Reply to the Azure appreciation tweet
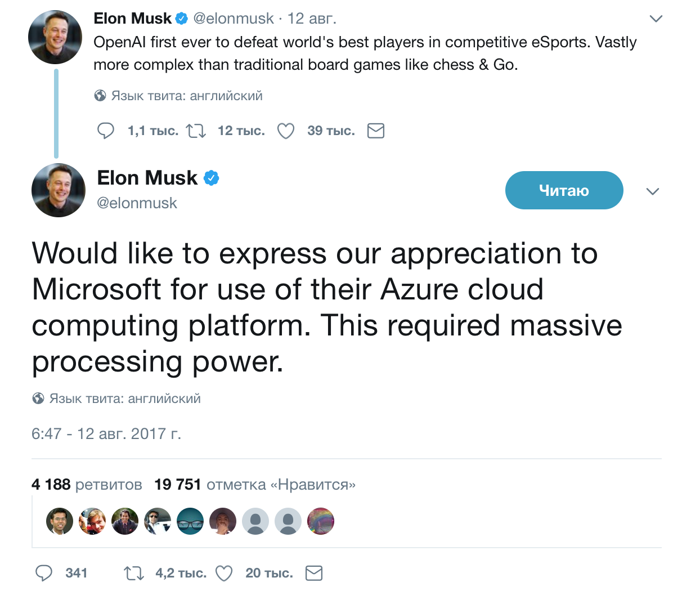The height and width of the screenshot is (609, 700). pos(44,573)
